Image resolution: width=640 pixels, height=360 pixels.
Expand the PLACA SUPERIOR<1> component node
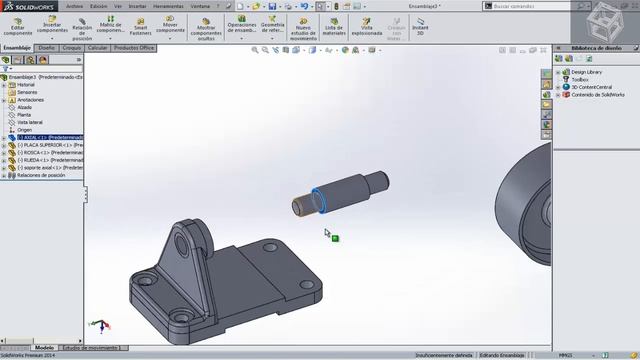tap(4, 145)
